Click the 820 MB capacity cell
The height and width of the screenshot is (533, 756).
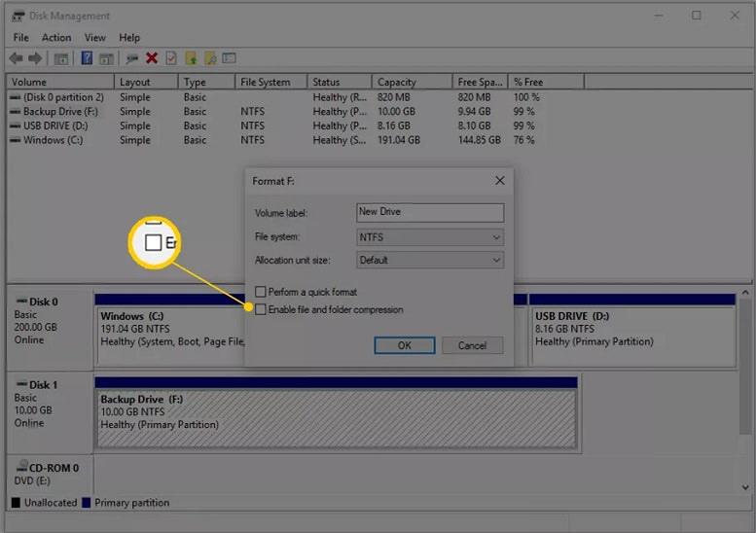[394, 97]
